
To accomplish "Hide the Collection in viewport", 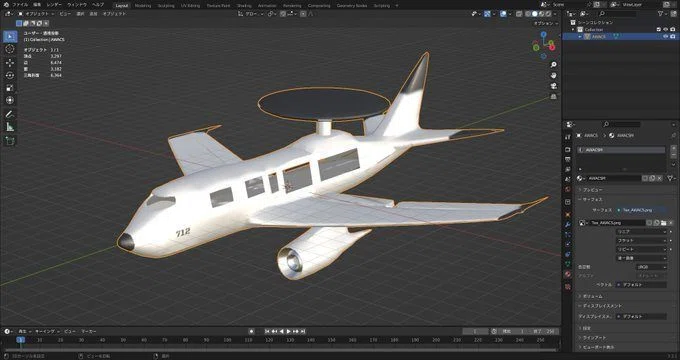I will tap(666, 29).
